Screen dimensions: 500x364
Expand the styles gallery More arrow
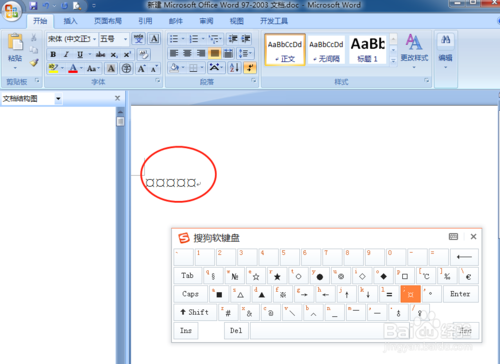pyautogui.click(x=393, y=61)
